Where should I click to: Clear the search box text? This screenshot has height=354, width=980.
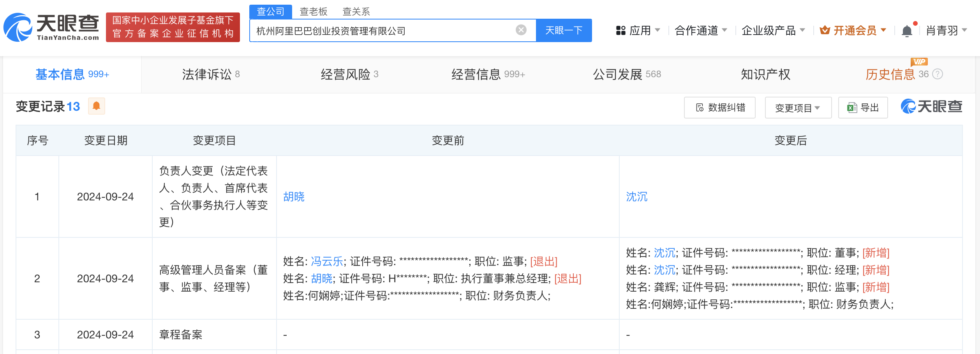pyautogui.click(x=521, y=30)
